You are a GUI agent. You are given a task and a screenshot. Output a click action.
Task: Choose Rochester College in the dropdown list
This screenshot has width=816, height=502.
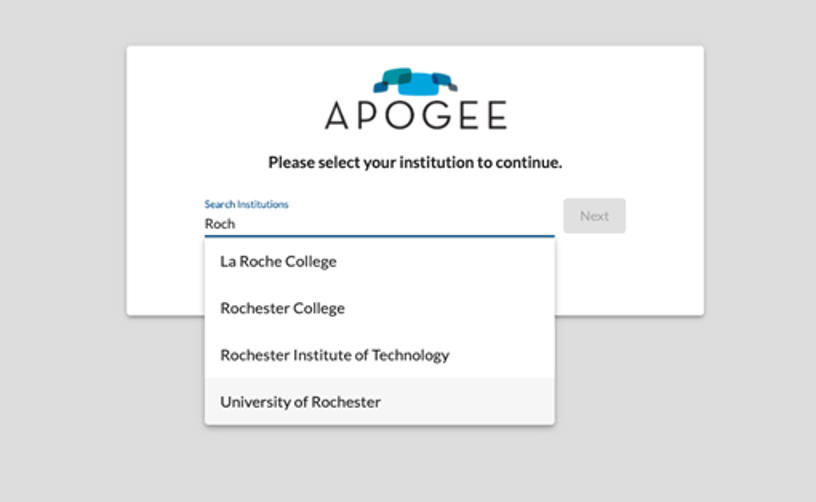[x=380, y=308]
